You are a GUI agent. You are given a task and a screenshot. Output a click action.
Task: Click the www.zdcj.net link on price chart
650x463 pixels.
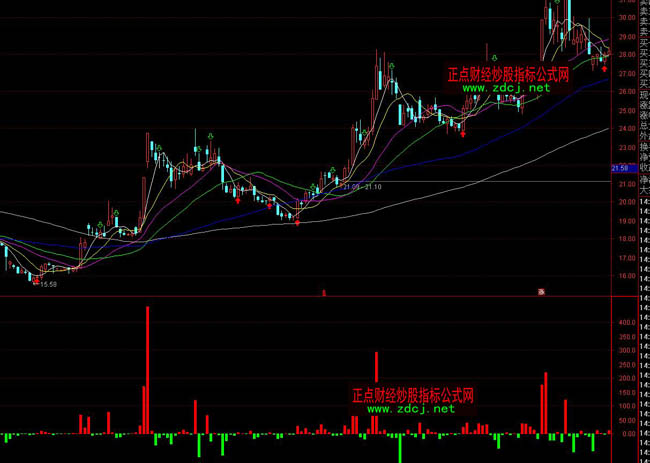(x=506, y=88)
